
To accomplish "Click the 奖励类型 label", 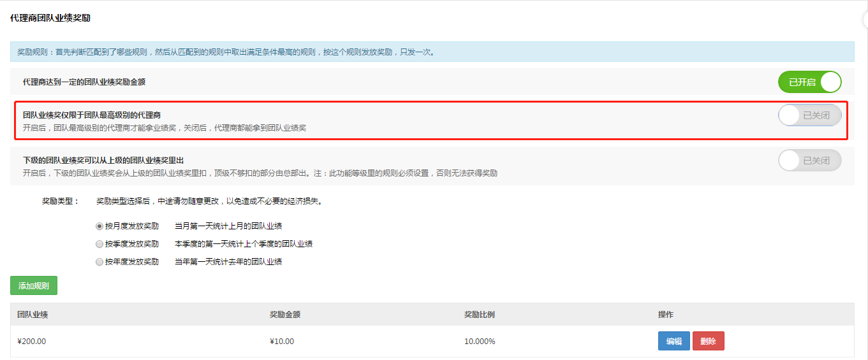I will 61,201.
